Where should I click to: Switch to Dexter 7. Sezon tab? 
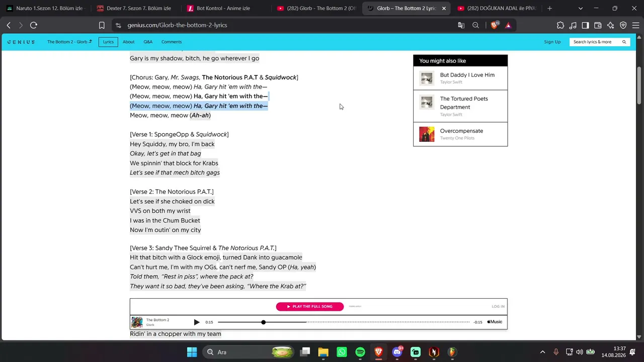pyautogui.click(x=135, y=8)
